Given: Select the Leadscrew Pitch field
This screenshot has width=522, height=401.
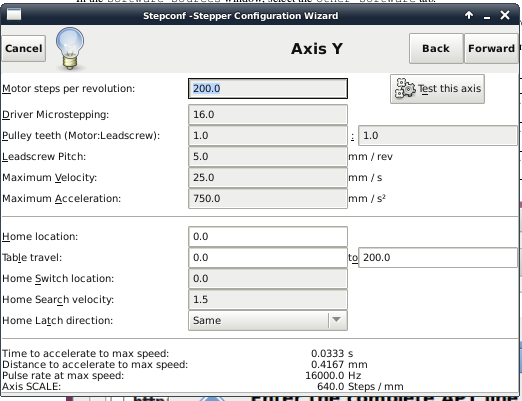Looking at the screenshot, I should point(268,157).
